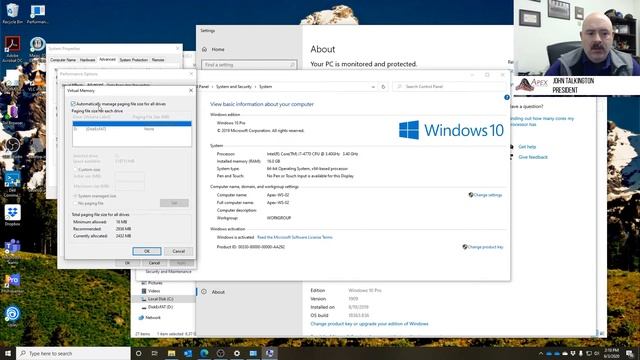
Task: Click the greyed Set button
Action: 174,203
